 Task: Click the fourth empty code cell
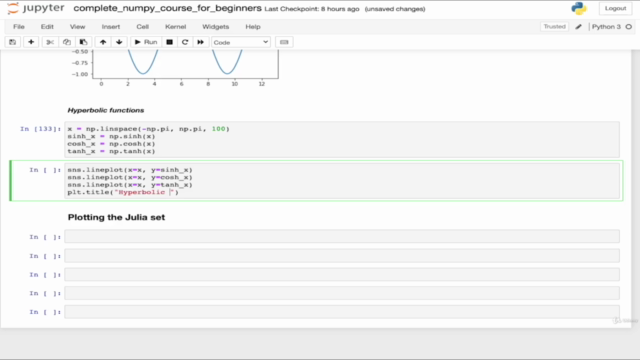coord(342,293)
